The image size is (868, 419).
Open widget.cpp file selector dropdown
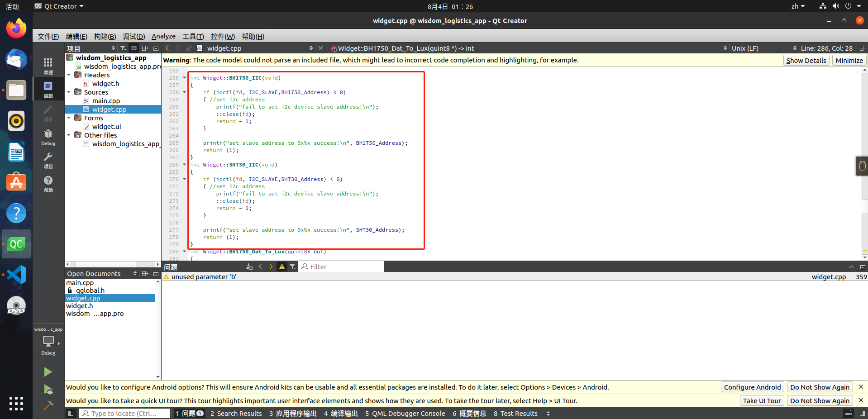click(260, 48)
